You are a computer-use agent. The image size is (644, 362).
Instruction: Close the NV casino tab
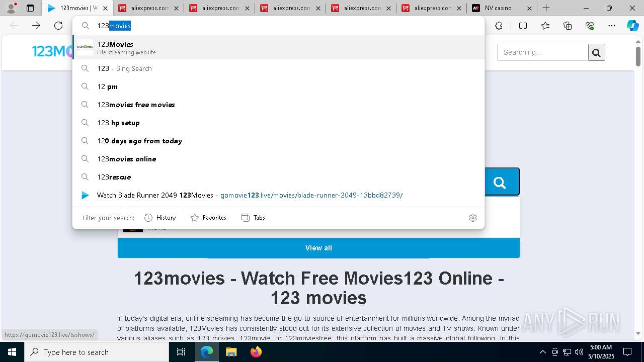point(529,8)
